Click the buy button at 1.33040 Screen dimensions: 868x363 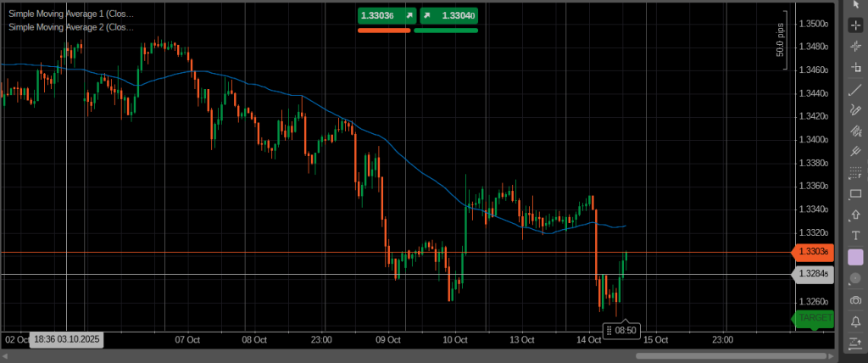click(x=447, y=15)
